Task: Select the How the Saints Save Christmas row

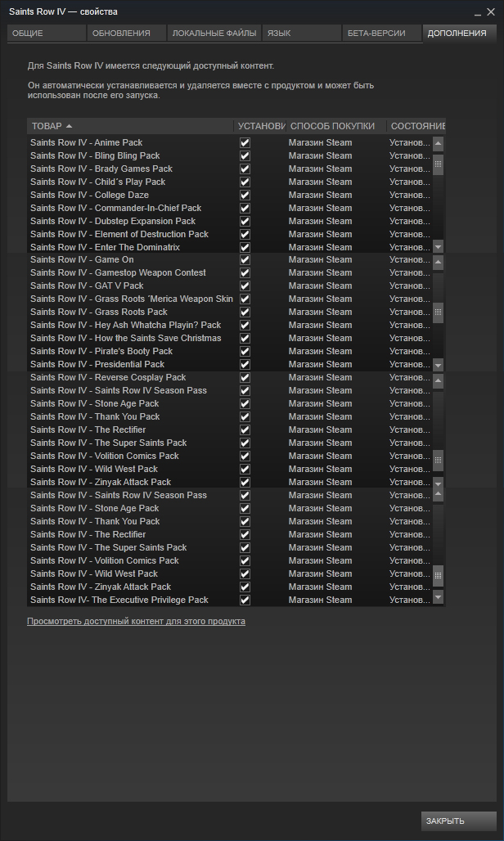Action: (229, 339)
